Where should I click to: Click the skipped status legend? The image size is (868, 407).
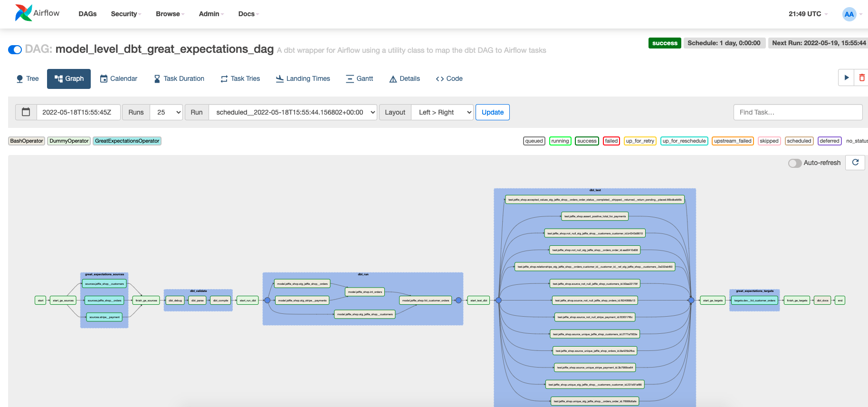[769, 141]
